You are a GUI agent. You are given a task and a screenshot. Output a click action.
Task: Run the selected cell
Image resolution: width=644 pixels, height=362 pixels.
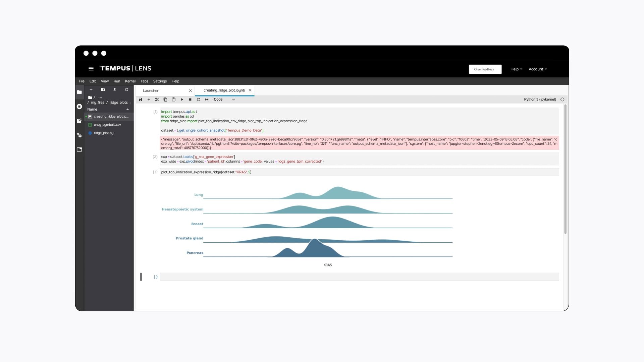click(x=182, y=100)
